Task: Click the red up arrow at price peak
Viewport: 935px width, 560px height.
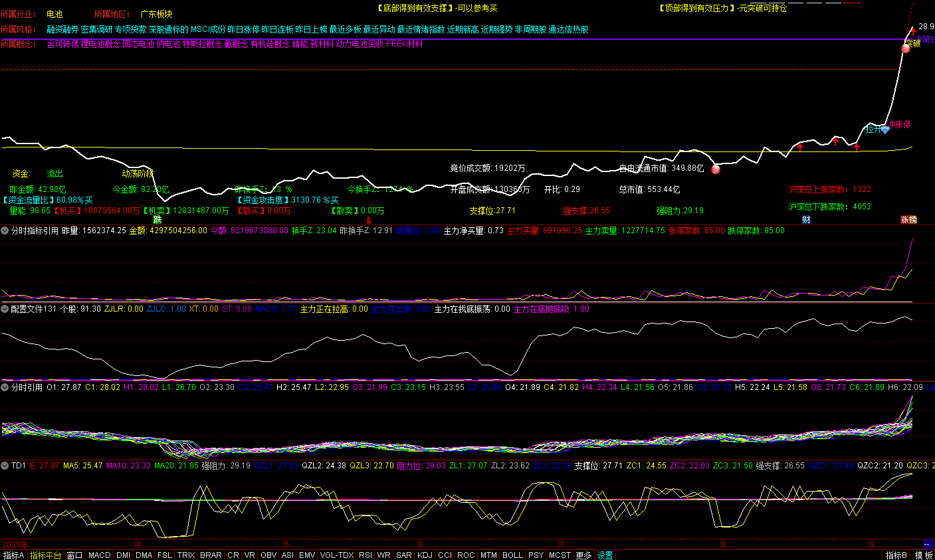Action: (x=914, y=31)
